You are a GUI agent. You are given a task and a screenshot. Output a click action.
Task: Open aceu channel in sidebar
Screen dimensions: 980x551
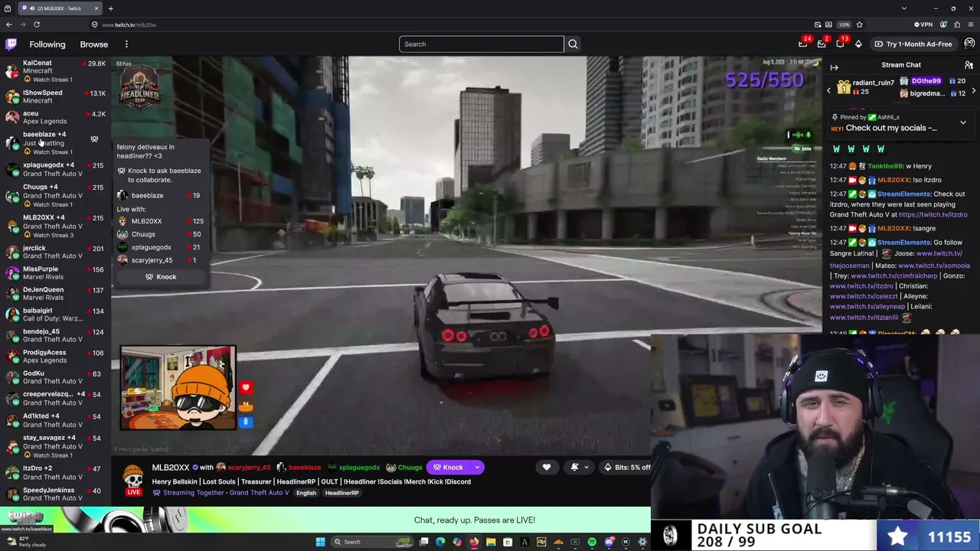coord(55,117)
